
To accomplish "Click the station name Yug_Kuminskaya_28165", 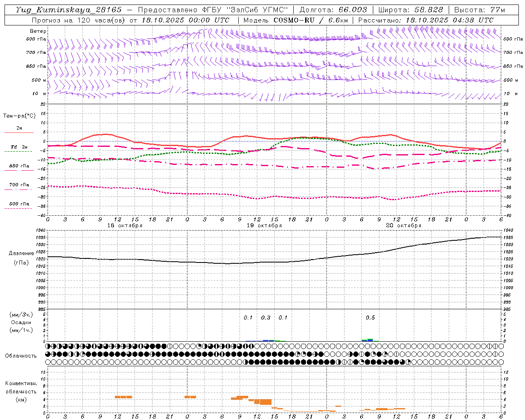I will (68, 9).
